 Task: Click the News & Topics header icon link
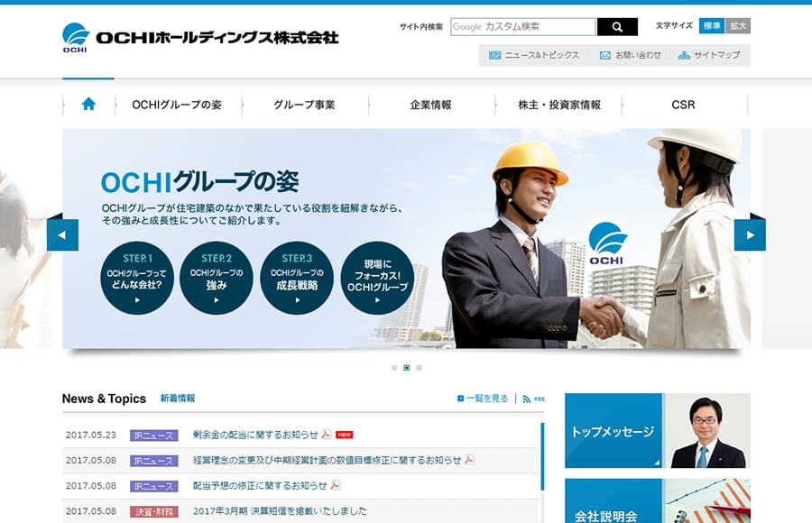494,55
